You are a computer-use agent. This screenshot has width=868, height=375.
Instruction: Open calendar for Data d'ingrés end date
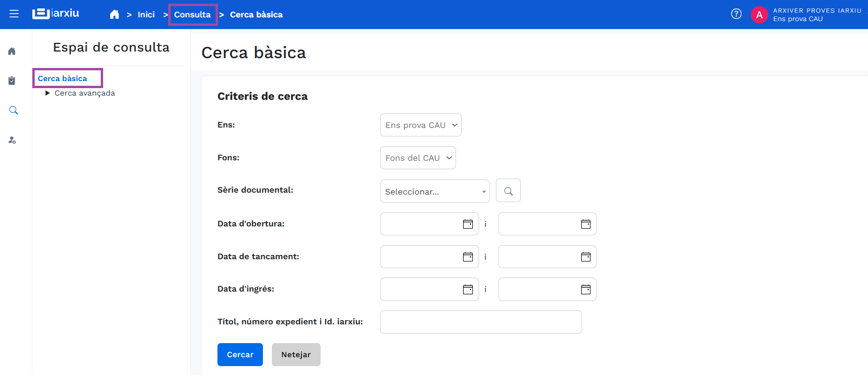click(586, 289)
